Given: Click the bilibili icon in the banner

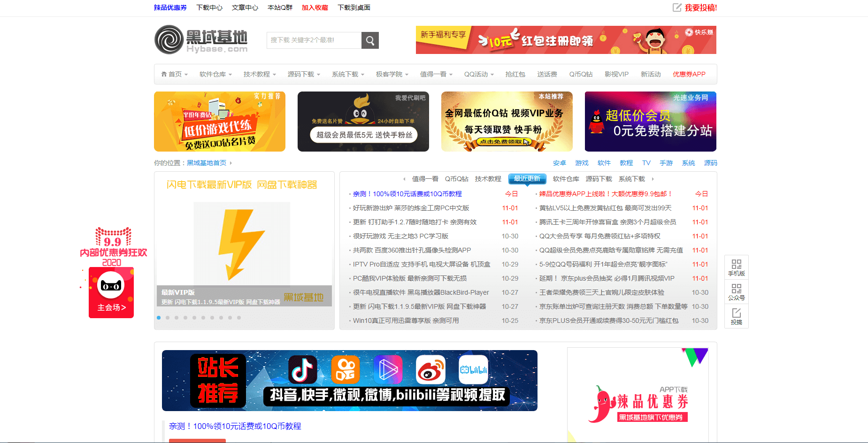Looking at the screenshot, I should click(x=474, y=370).
